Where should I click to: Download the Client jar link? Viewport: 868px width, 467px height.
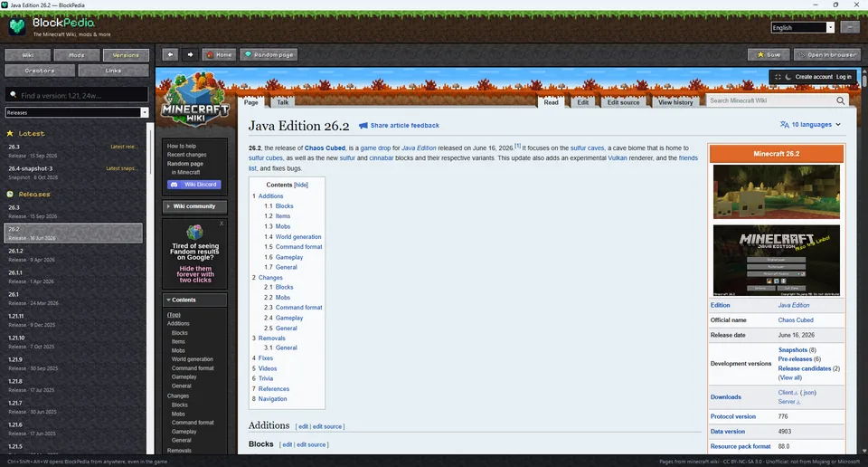point(788,393)
